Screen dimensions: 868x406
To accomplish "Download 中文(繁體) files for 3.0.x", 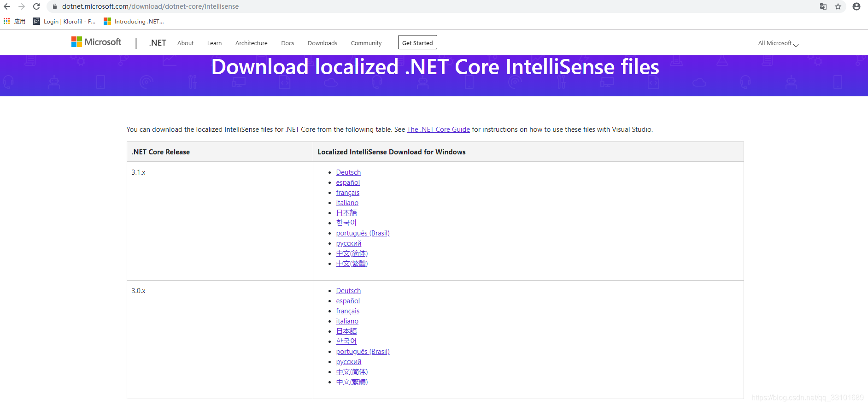I will [x=352, y=382].
